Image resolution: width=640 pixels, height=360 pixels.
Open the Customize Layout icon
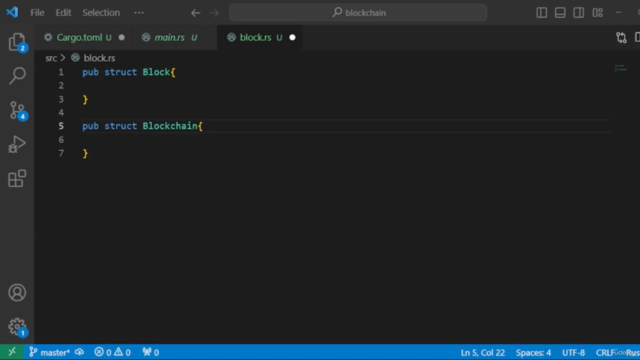(x=598, y=13)
